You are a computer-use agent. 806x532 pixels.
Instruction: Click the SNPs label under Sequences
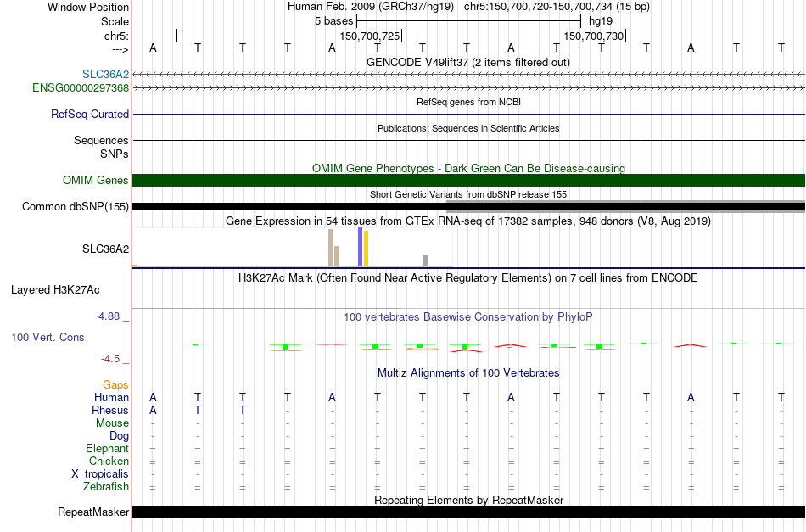tap(115, 154)
